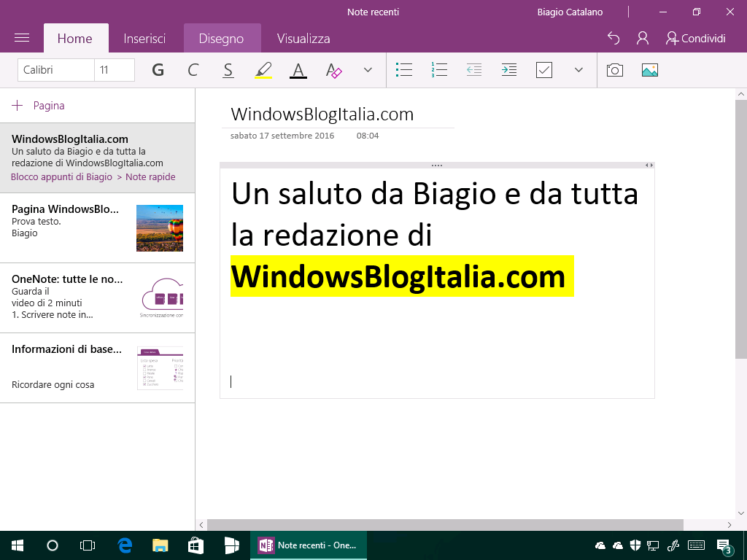The width and height of the screenshot is (747, 560).
Task: Open Cortana search circle
Action: tap(53, 545)
